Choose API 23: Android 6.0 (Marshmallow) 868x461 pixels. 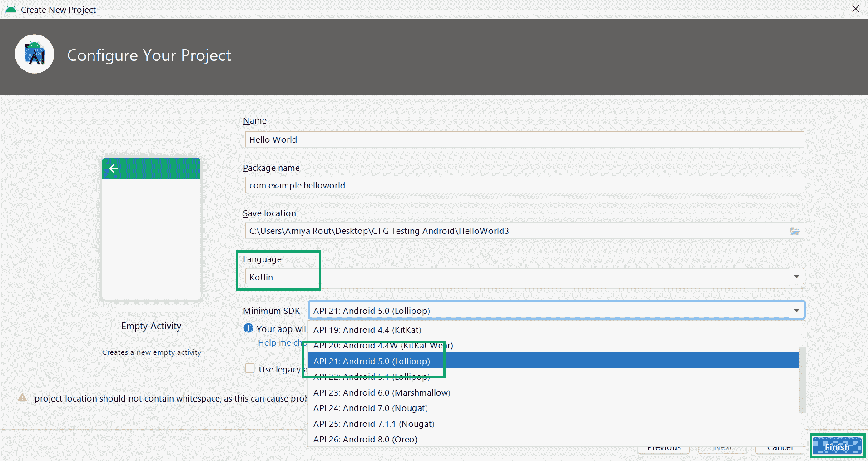point(382,393)
